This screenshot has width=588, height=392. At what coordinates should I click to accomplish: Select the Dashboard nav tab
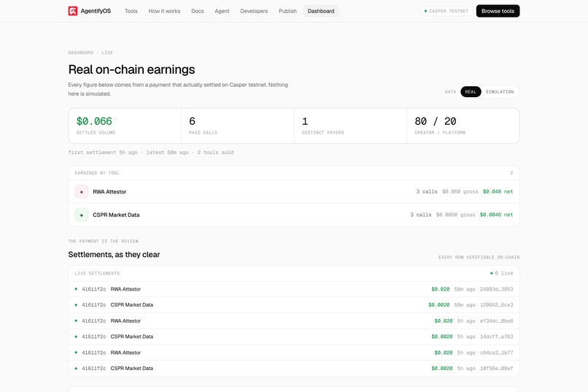point(321,11)
